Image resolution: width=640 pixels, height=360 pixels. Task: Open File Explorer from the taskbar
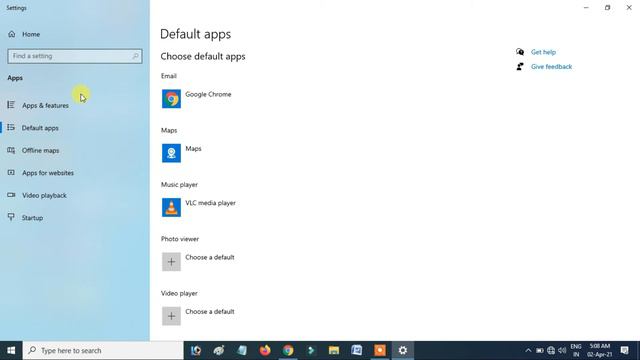pos(334,350)
